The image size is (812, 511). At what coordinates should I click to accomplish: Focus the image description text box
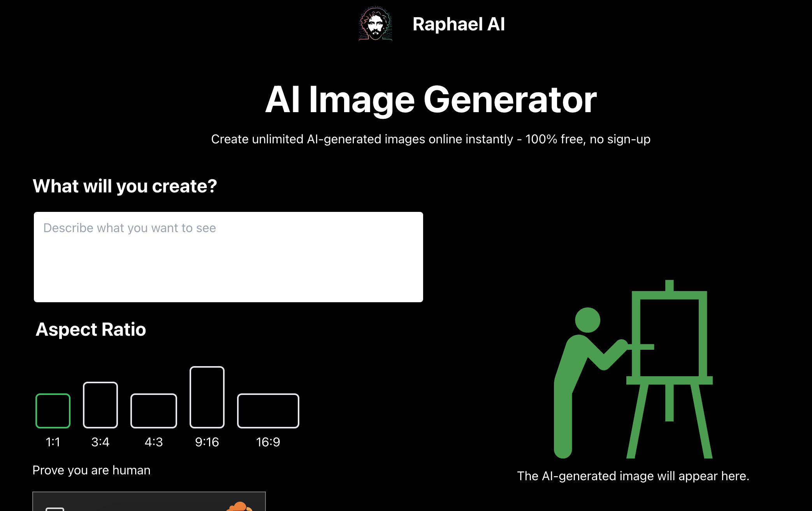[228, 257]
